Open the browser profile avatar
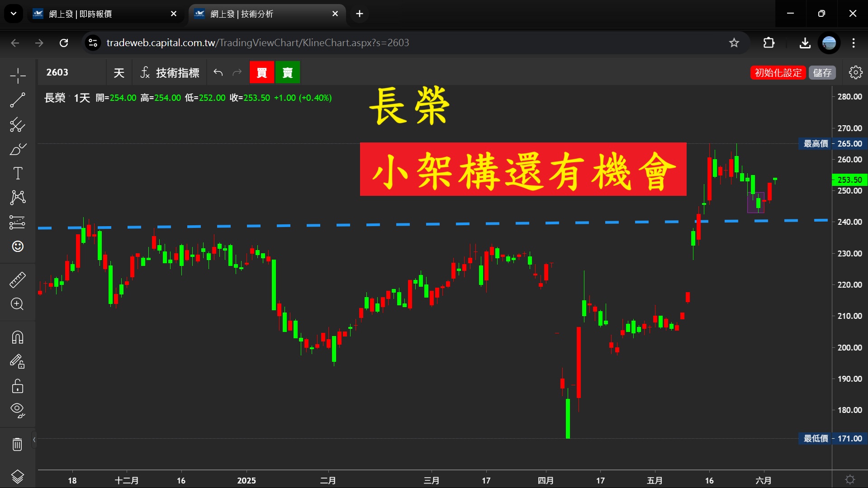 click(x=829, y=43)
